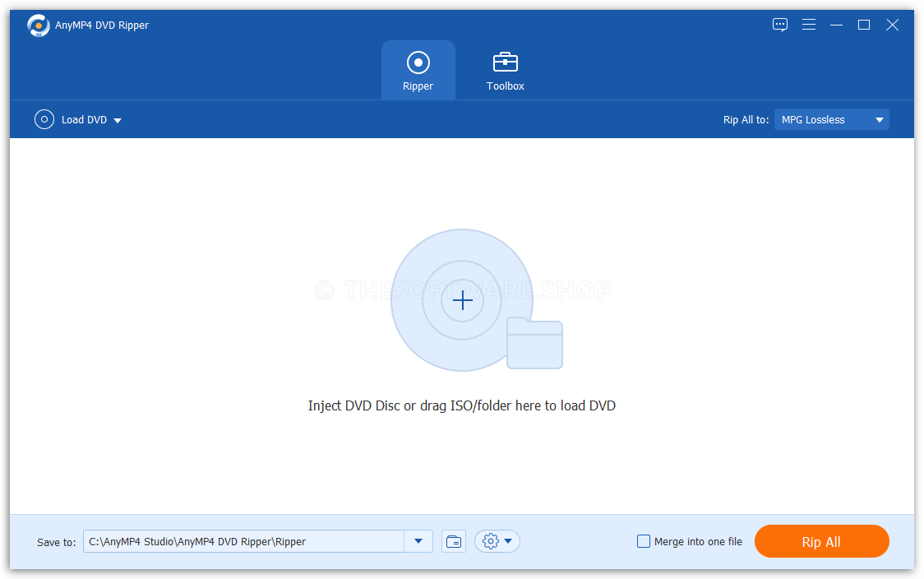Viewport: 924px width, 579px height.
Task: Click the Inject DVD Disc instruction text
Action: 461,405
